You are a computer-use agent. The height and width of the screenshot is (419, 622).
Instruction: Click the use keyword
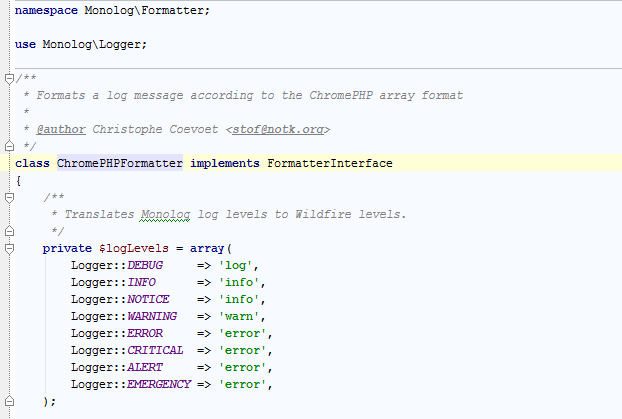tap(25, 44)
